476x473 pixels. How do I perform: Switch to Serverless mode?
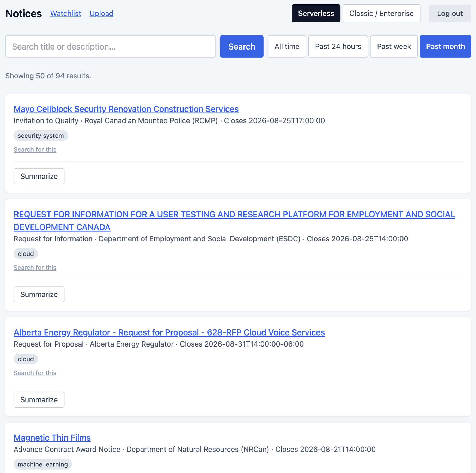click(316, 13)
